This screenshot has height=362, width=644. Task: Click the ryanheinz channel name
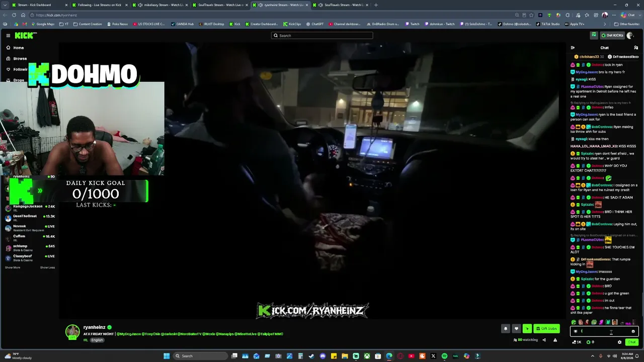pyautogui.click(x=94, y=327)
